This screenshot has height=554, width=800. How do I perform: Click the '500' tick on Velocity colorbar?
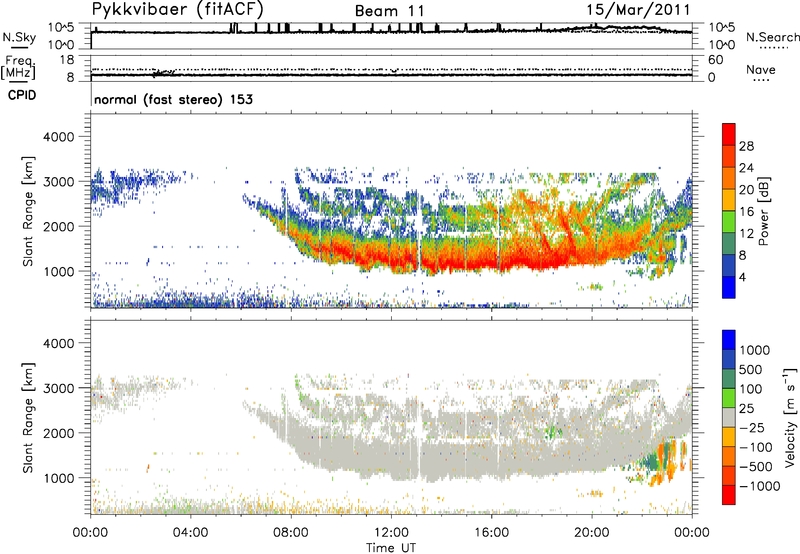coord(750,369)
